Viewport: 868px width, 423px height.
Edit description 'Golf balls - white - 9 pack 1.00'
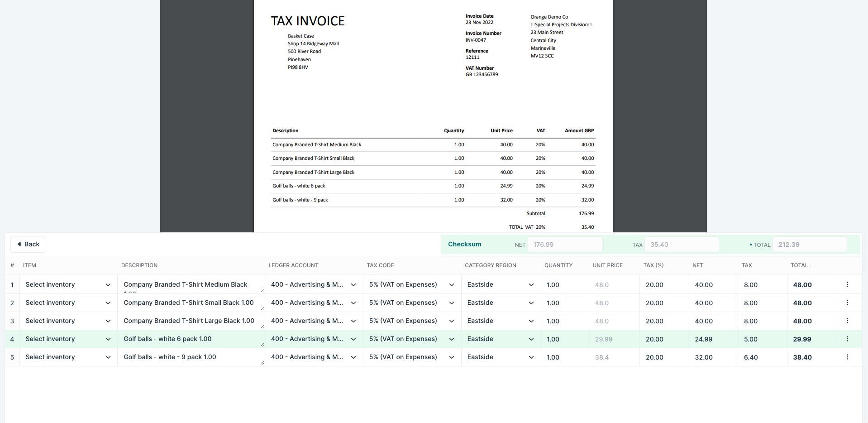pos(191,357)
